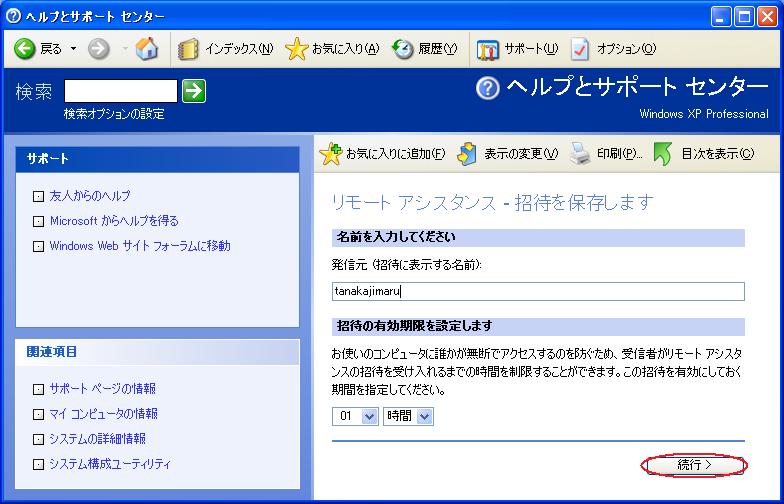Expand the 時間 time unit dropdown
Screen dimensions: 784x504
pos(424,416)
